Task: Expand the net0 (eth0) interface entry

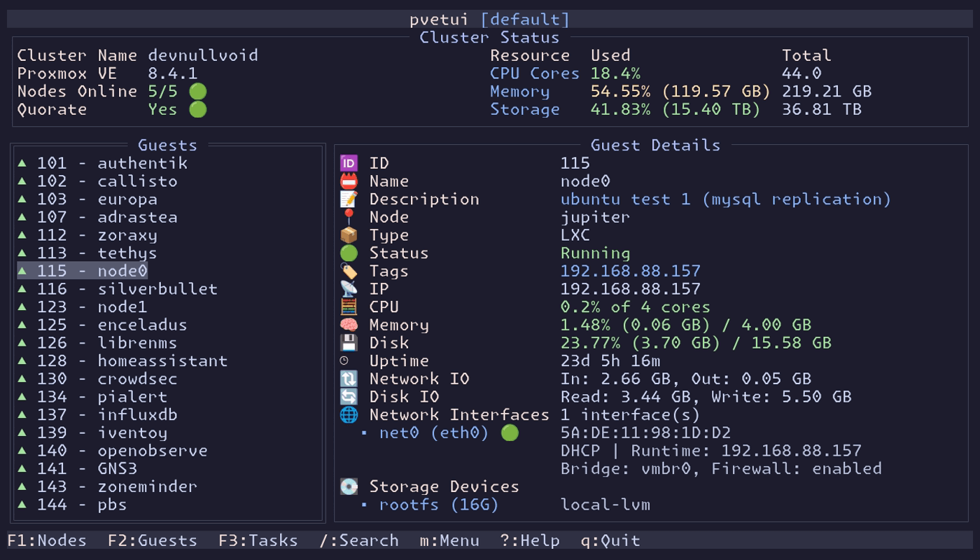Action: 433,433
